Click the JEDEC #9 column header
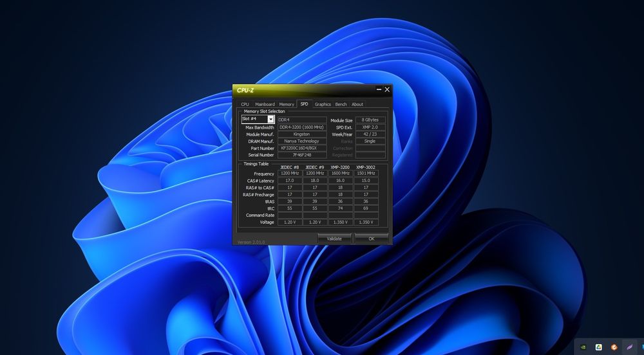Viewport: 644px width, 355px height. click(315, 167)
